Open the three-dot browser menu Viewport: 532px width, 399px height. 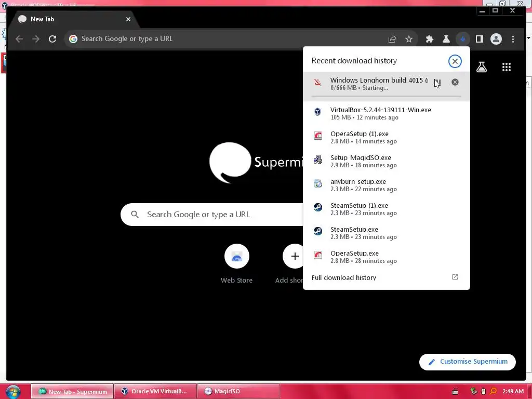pyautogui.click(x=513, y=39)
